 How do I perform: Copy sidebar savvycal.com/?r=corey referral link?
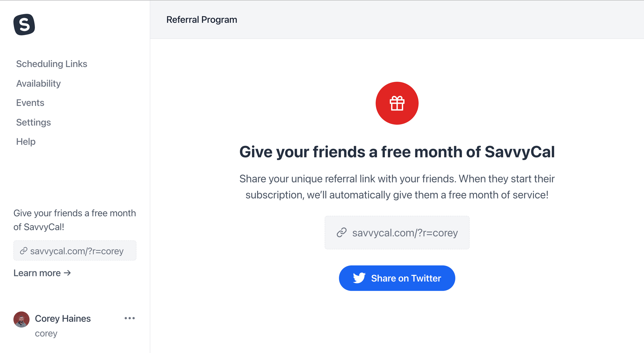75,251
